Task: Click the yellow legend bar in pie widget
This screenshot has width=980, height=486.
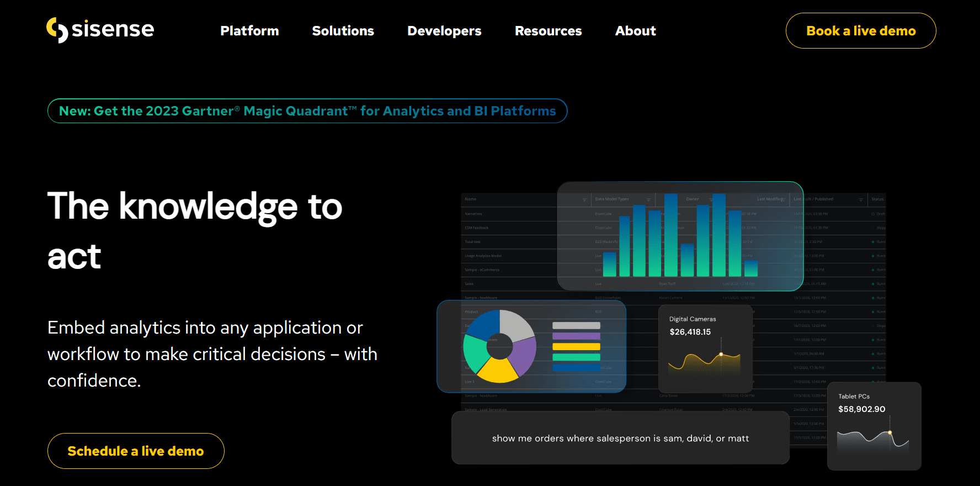Action: (576, 347)
